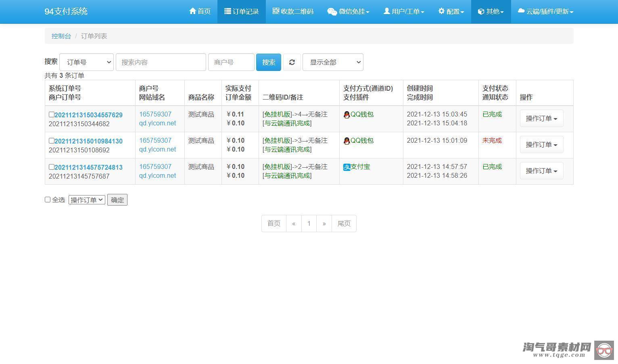Viewport: 618px width, 364px height.
Task: Click the 共有 3 条订单 count text
Action: 65,76
